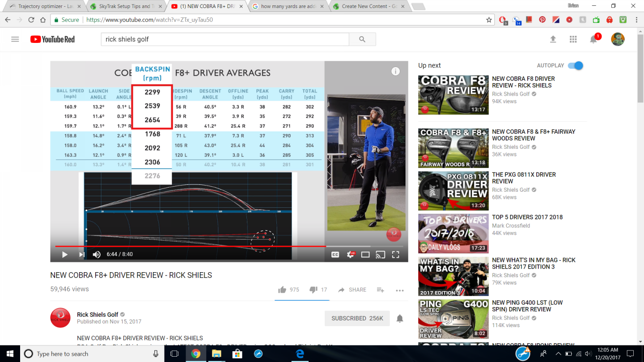644x362 pixels.
Task: Open the Cobra F8 Driver Review thumbnail
Action: coord(453,95)
